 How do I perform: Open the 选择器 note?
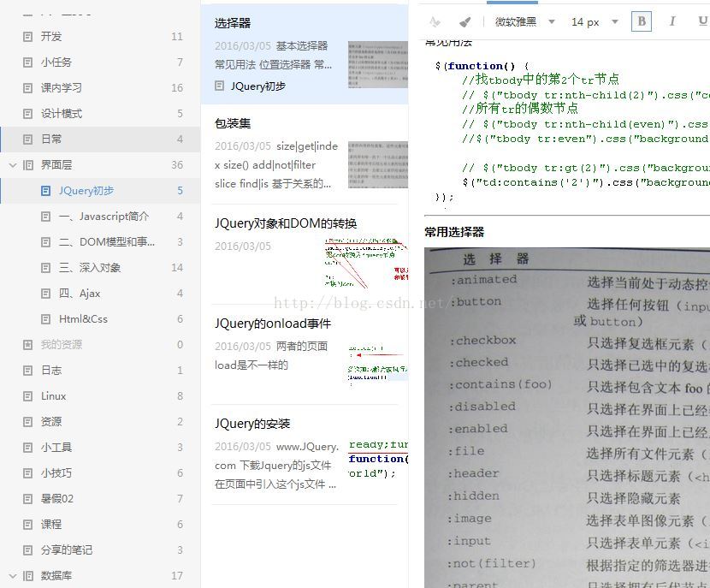[x=305, y=55]
